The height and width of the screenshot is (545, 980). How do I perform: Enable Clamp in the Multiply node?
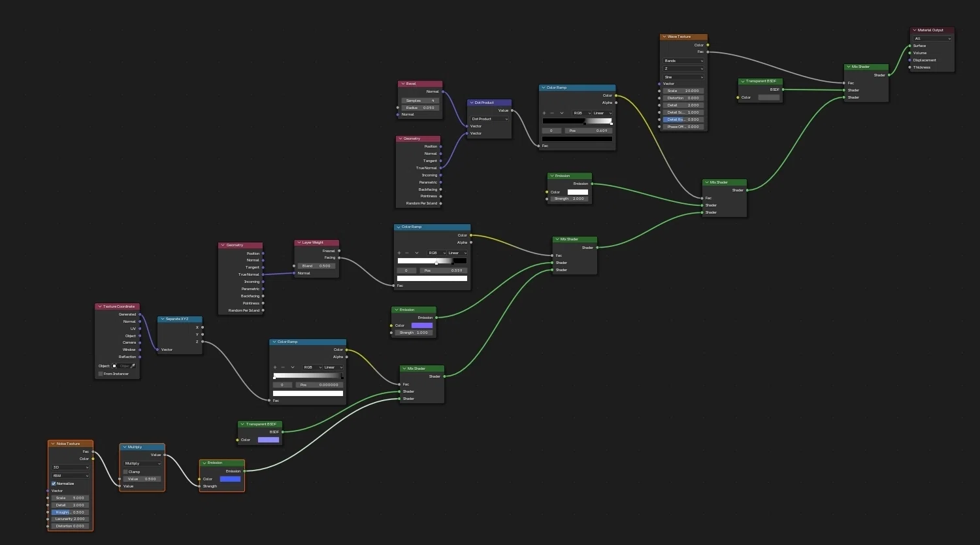point(125,472)
